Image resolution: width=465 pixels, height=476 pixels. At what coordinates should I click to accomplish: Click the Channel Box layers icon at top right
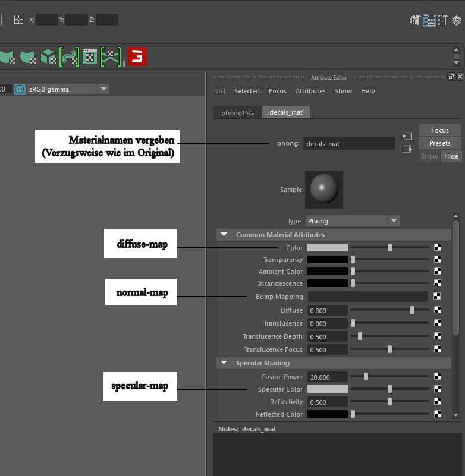(x=456, y=20)
